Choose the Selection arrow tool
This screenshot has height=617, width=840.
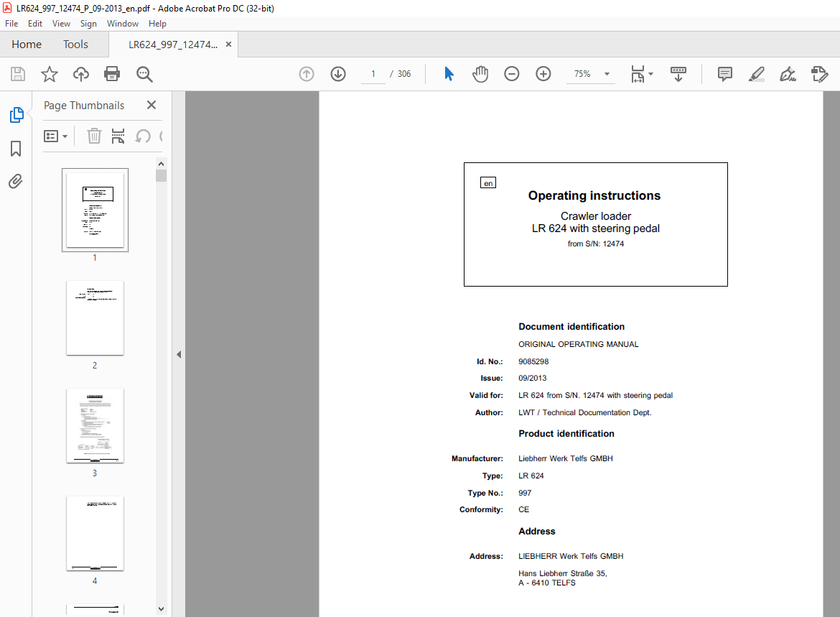[449, 74]
